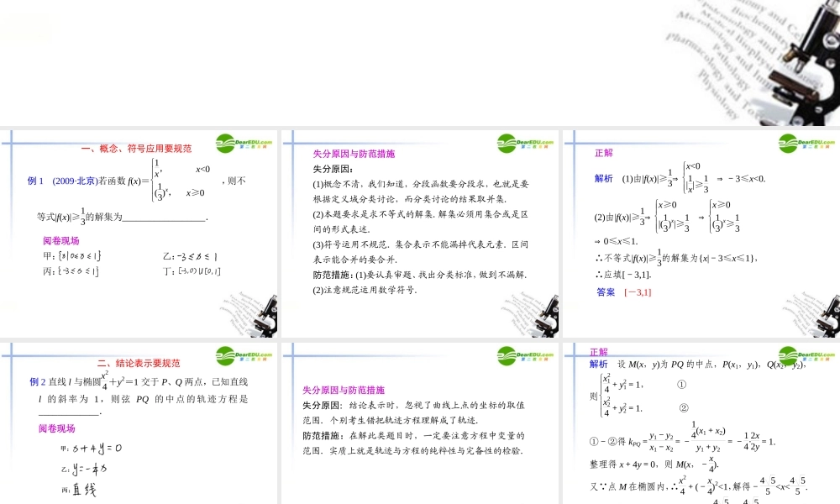Select the heading 二、结论表示要规范

point(139,363)
